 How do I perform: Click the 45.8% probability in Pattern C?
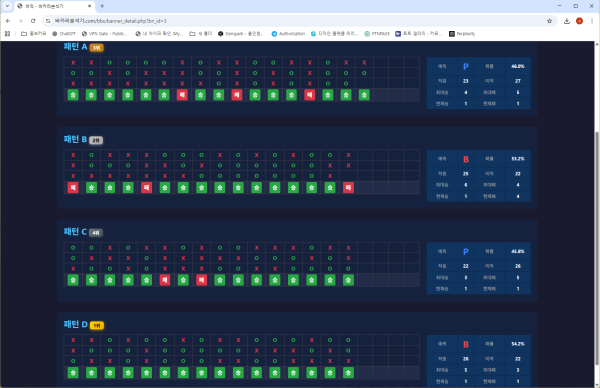point(518,251)
